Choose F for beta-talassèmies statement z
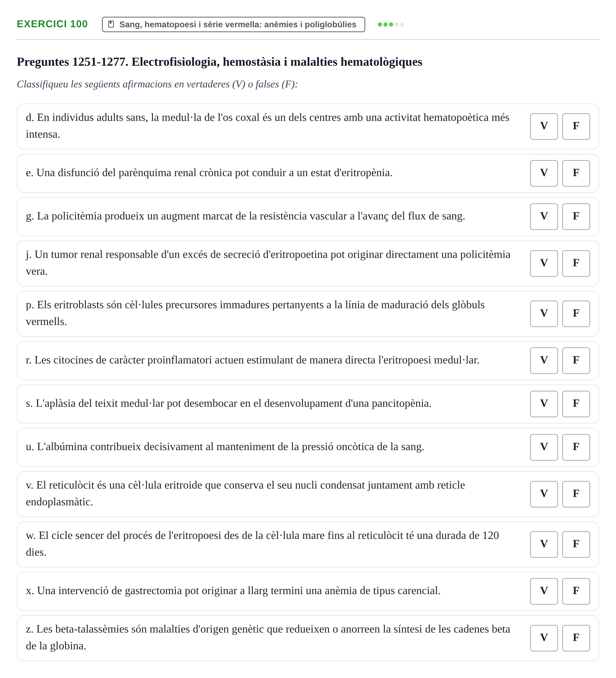This screenshot has width=616, height=678. click(576, 638)
